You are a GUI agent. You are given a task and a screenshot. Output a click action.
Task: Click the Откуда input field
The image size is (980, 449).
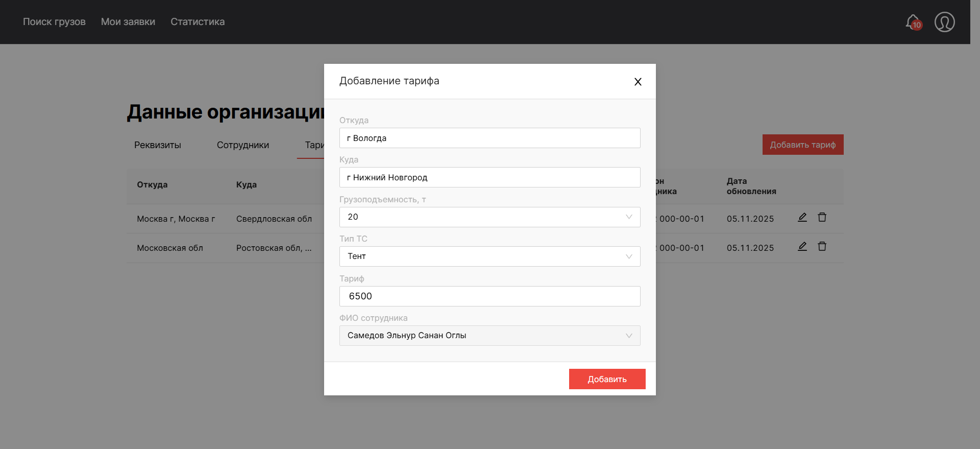489,138
